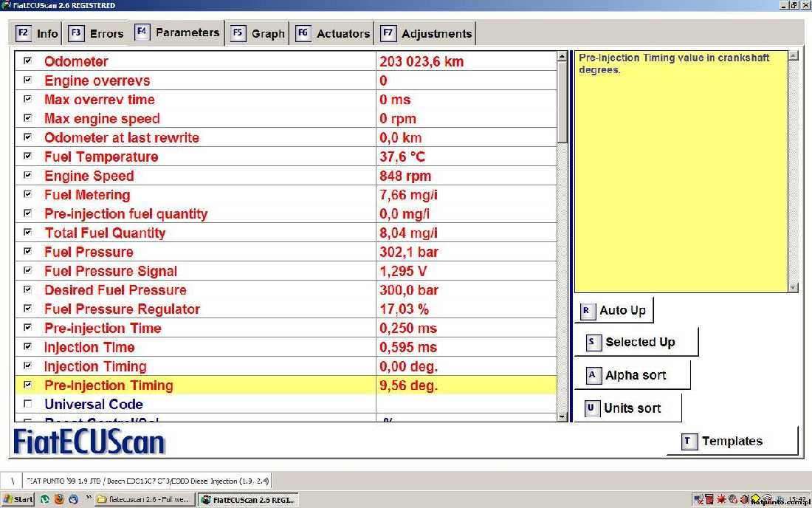
Task: Click the Auto Up button
Action: pos(613,310)
